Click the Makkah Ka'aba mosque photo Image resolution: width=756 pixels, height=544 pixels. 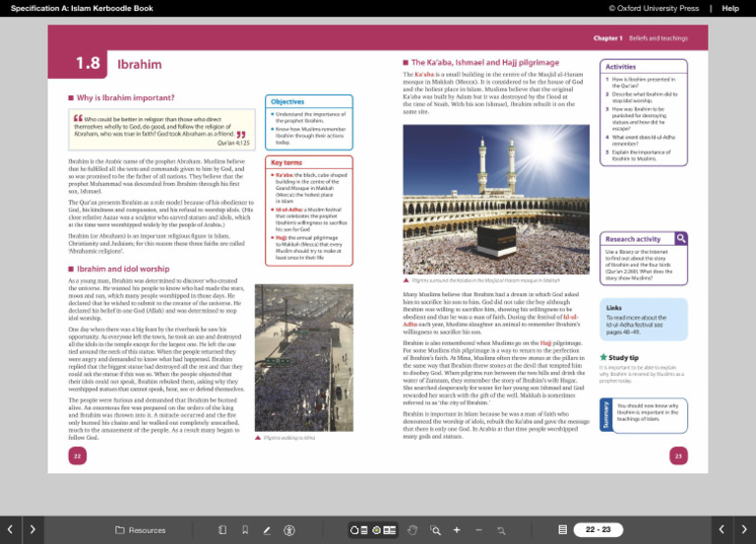[x=496, y=200]
